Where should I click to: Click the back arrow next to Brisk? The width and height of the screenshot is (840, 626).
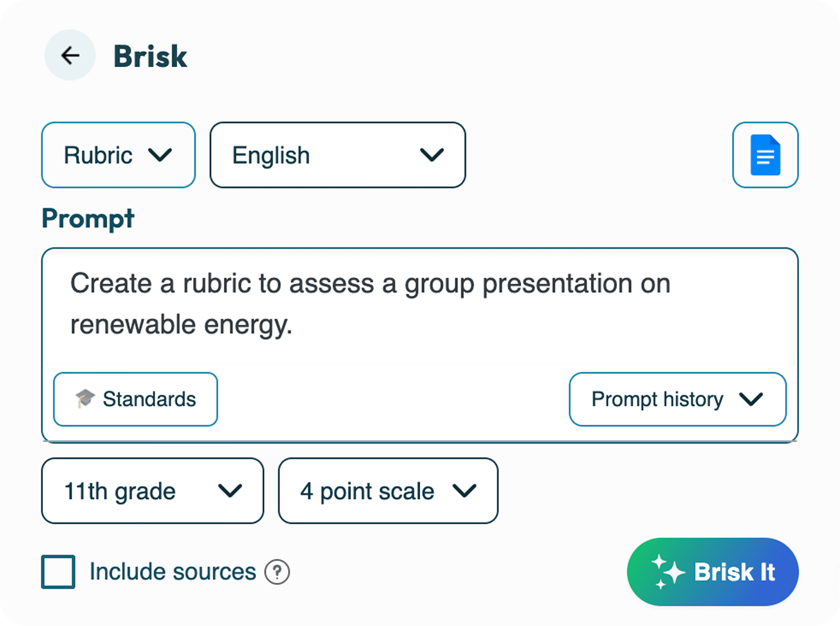tap(70, 55)
